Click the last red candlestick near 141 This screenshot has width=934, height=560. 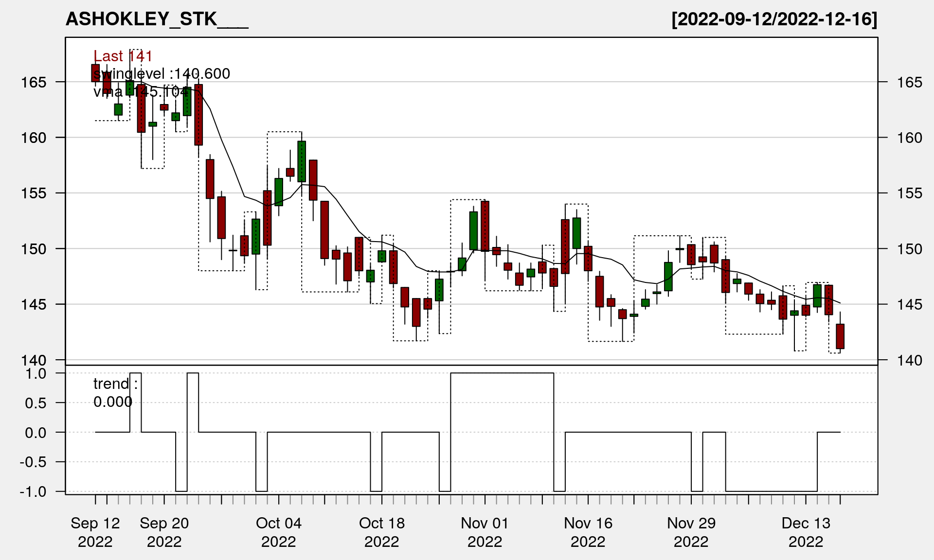(840, 336)
